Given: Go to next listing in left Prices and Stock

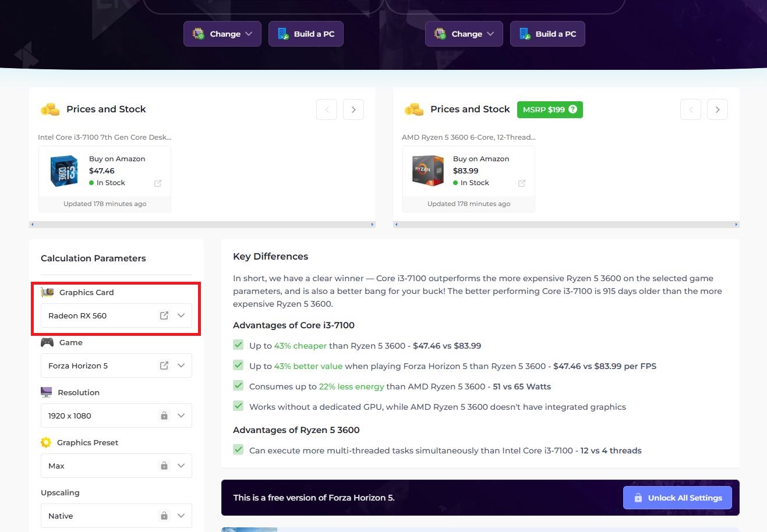Looking at the screenshot, I should pyautogui.click(x=354, y=109).
